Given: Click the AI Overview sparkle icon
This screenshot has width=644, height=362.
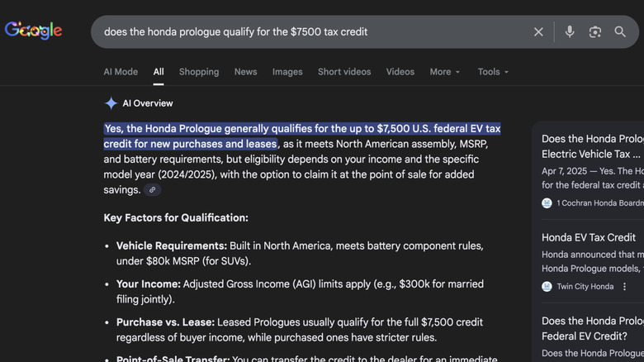Looking at the screenshot, I should (111, 103).
